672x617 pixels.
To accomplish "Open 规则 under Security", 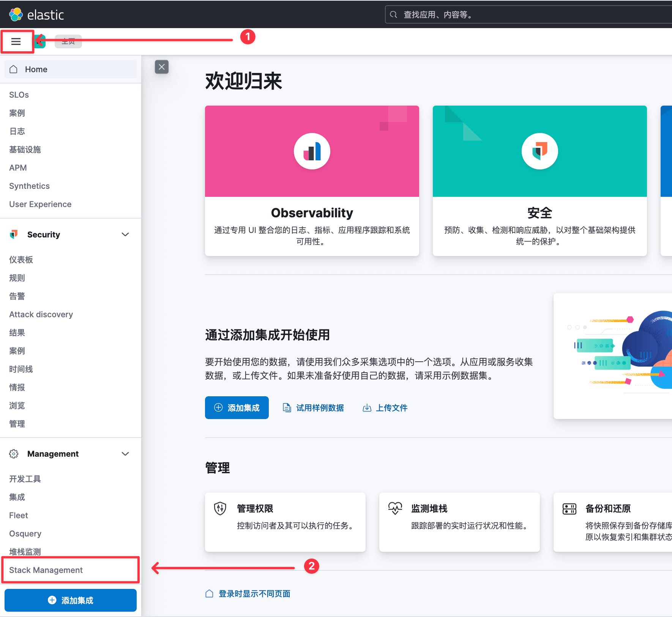I will (x=17, y=278).
